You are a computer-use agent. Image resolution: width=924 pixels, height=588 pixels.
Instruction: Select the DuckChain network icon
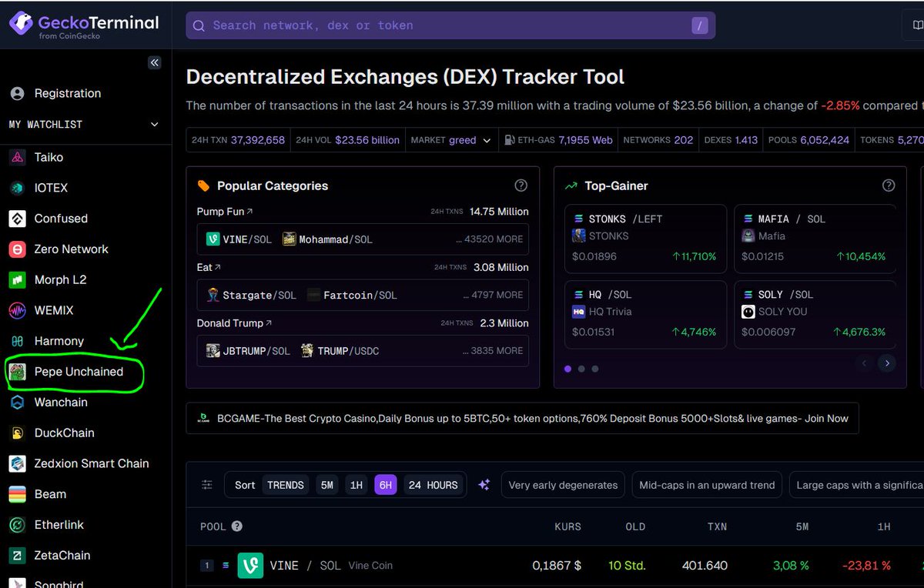point(17,433)
